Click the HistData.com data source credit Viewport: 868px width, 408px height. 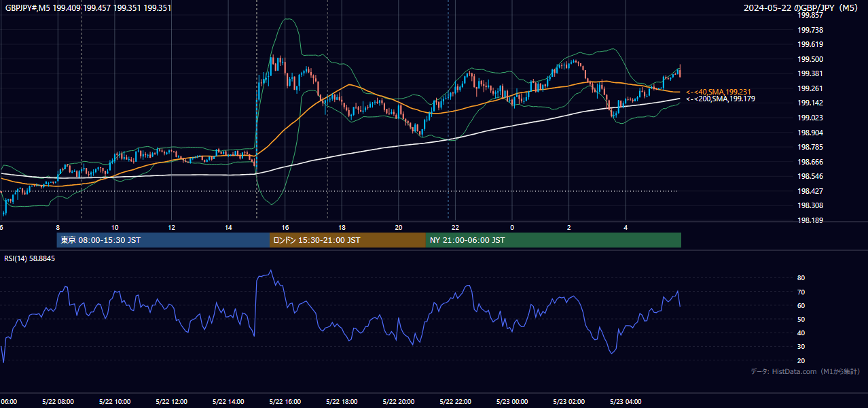tap(805, 371)
